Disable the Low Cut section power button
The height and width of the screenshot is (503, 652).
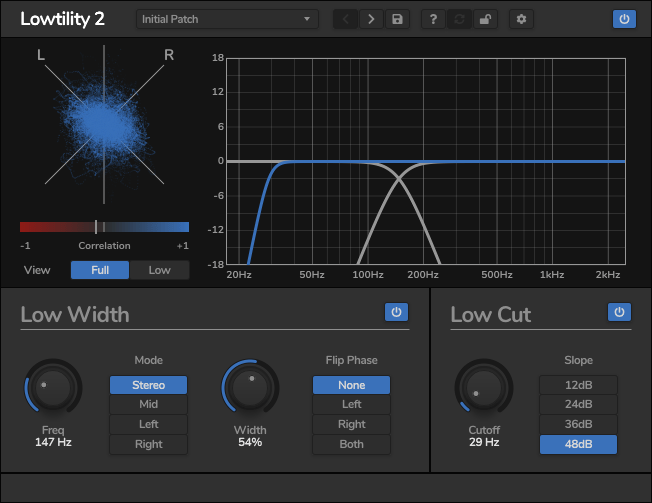619,313
